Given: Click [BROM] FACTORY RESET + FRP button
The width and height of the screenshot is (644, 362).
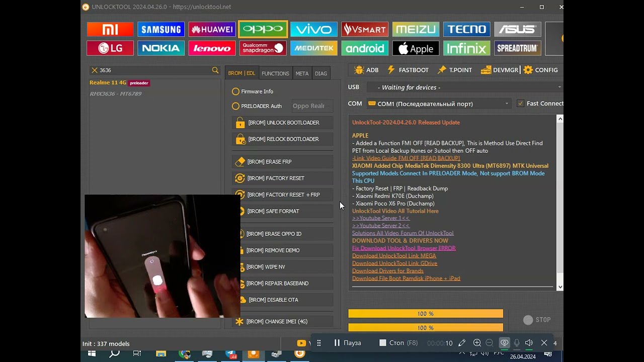Looking at the screenshot, I should point(282,195).
